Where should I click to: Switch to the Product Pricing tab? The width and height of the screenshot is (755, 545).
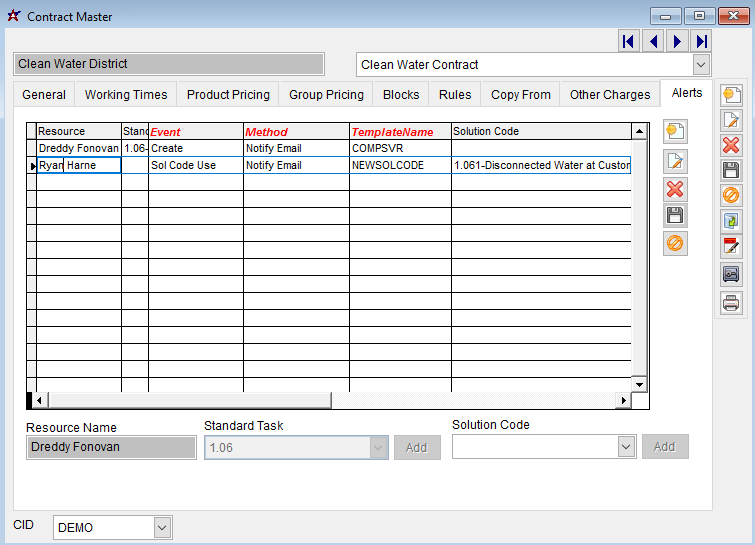click(228, 95)
